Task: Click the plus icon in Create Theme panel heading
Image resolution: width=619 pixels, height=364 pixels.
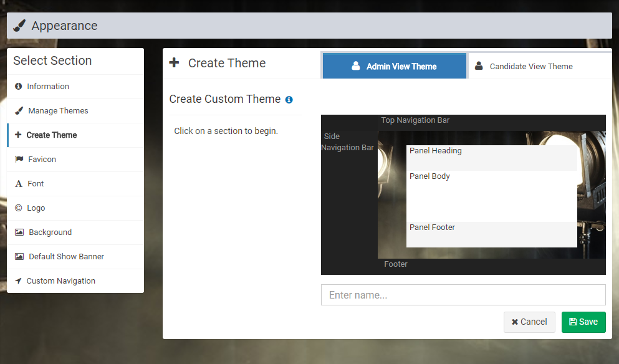Action: [x=174, y=62]
